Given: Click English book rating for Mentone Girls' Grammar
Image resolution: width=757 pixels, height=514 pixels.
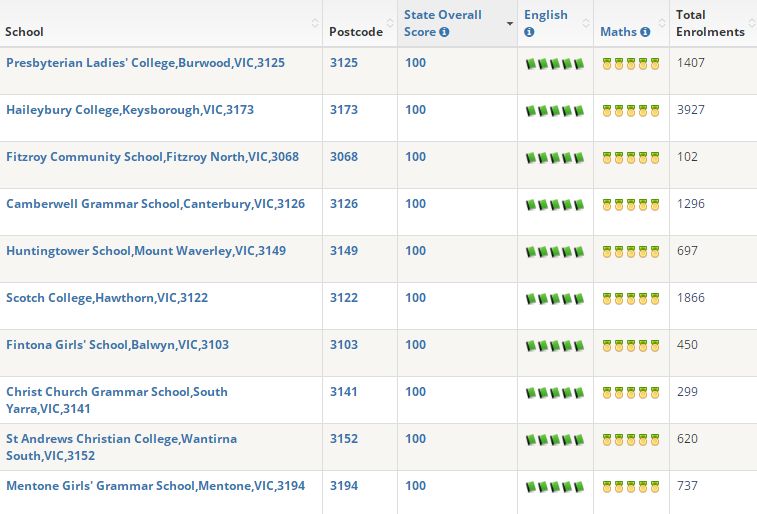Looking at the screenshot, I should pos(555,487).
